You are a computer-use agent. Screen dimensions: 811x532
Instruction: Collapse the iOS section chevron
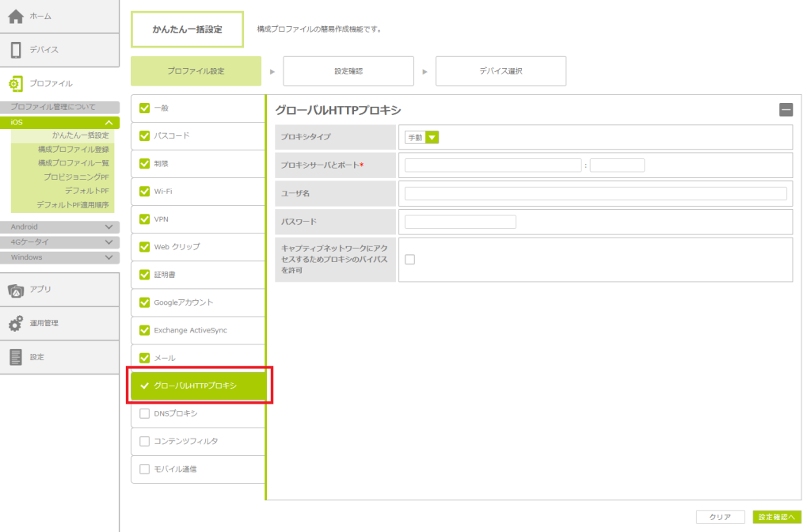click(x=109, y=123)
